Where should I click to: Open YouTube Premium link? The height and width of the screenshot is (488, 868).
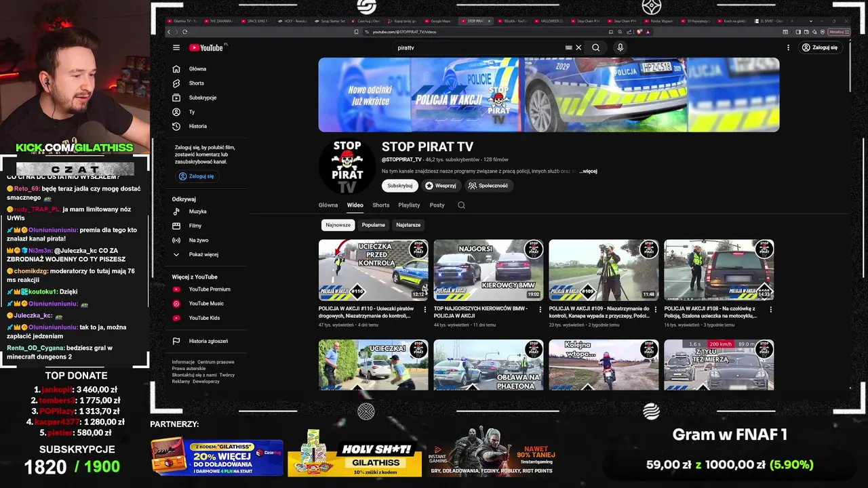(210, 289)
